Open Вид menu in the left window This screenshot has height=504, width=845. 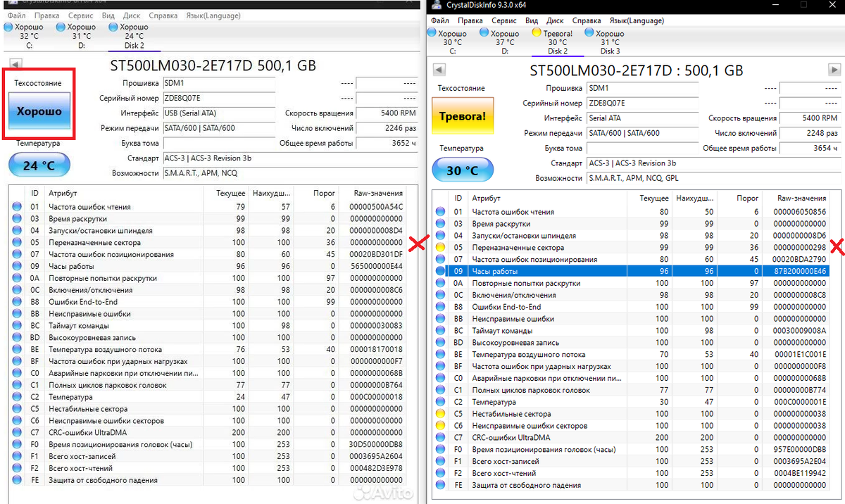(x=108, y=15)
